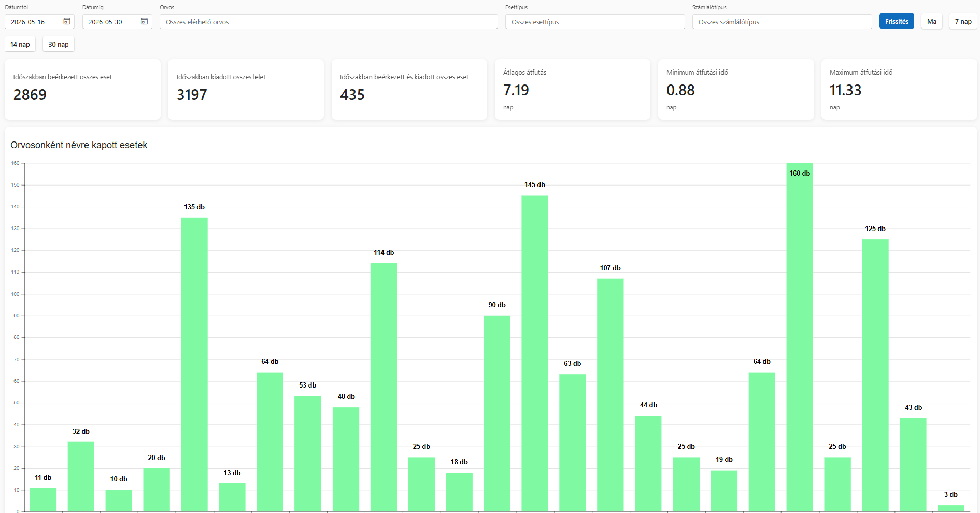This screenshot has height=513, width=980.
Task: Click the 2869 beérkezett összes eset card
Action: pyautogui.click(x=82, y=89)
